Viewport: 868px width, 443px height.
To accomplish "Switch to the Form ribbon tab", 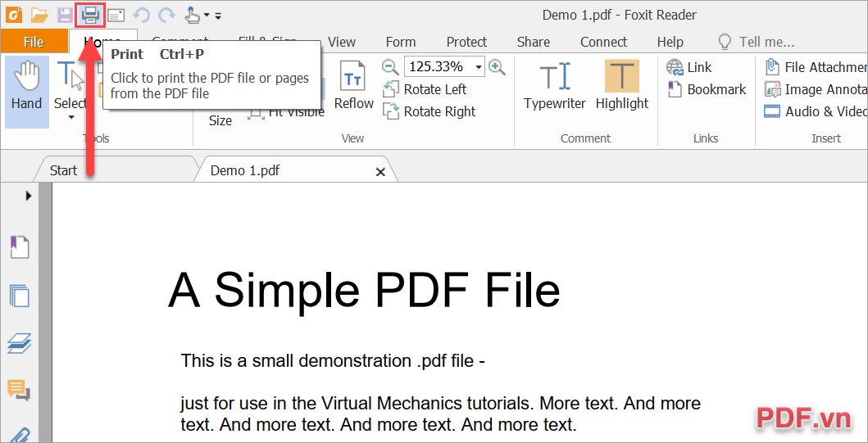I will click(401, 42).
